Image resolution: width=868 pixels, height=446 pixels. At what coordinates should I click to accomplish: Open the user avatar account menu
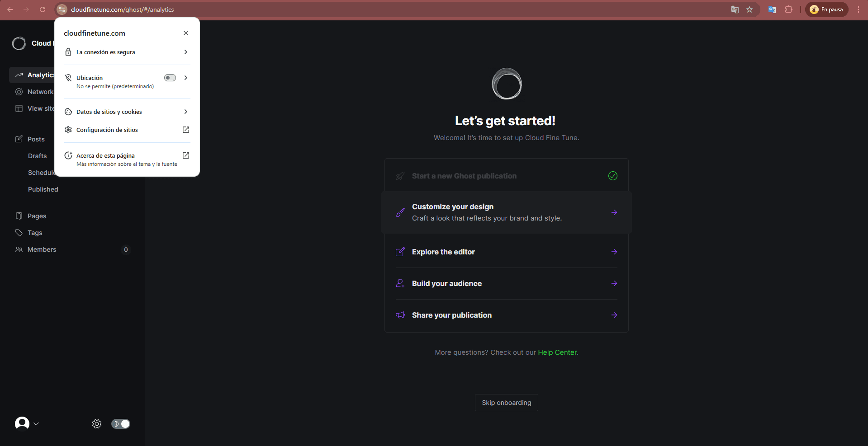pos(22,424)
